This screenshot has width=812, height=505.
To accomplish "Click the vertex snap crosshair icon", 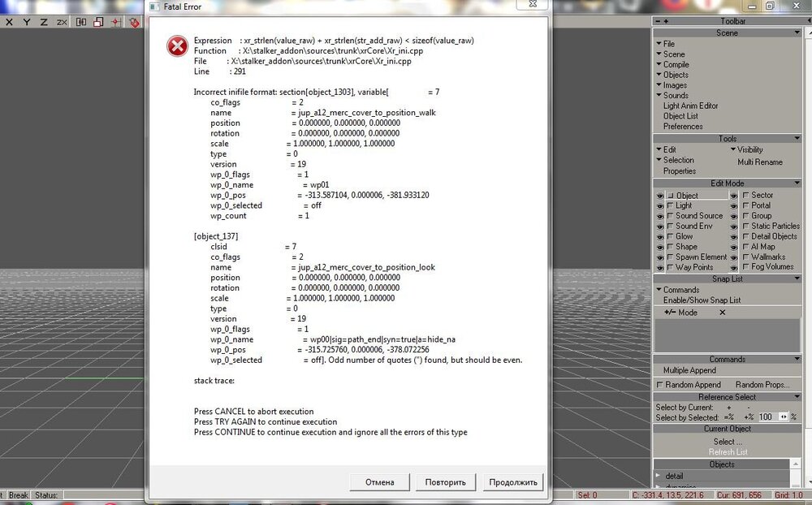I will pyautogui.click(x=116, y=22).
